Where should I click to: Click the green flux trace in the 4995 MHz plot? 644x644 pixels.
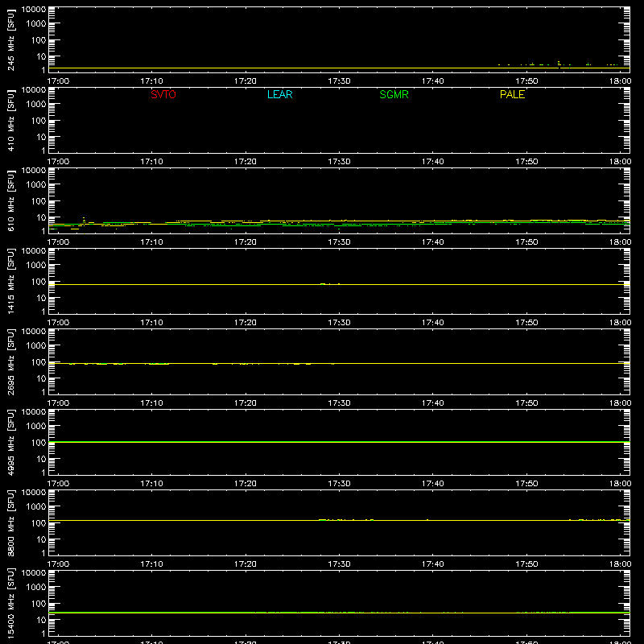pyautogui.click(x=339, y=442)
